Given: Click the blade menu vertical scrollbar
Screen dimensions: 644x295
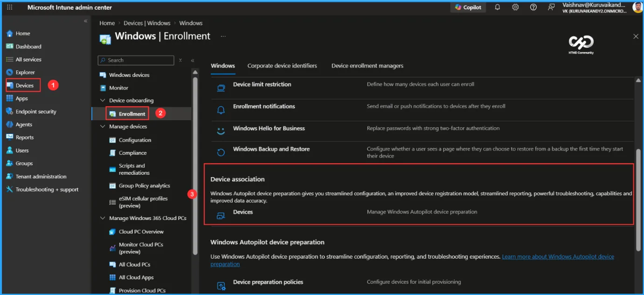Looking at the screenshot, I should tap(195, 166).
